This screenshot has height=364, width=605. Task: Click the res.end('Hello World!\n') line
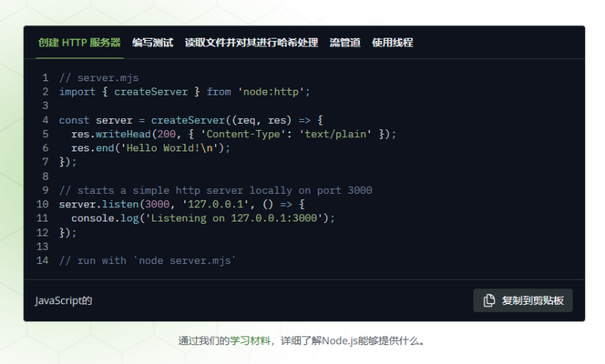pos(150,148)
